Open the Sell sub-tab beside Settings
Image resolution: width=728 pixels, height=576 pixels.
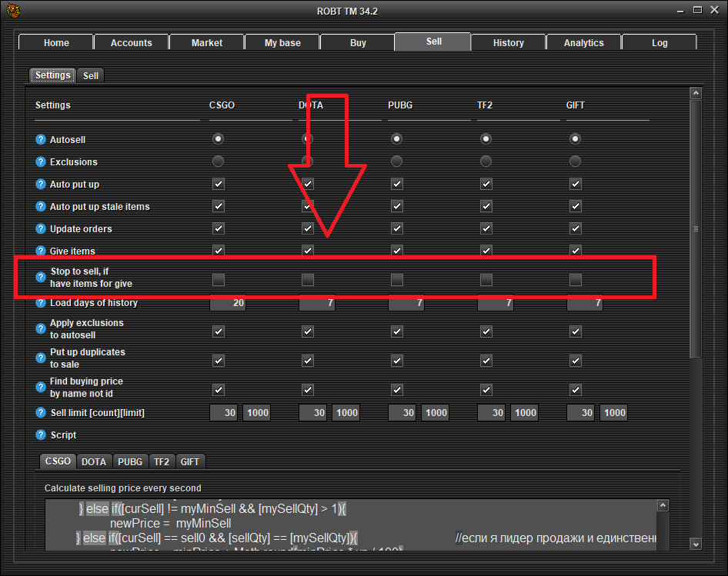tap(91, 75)
